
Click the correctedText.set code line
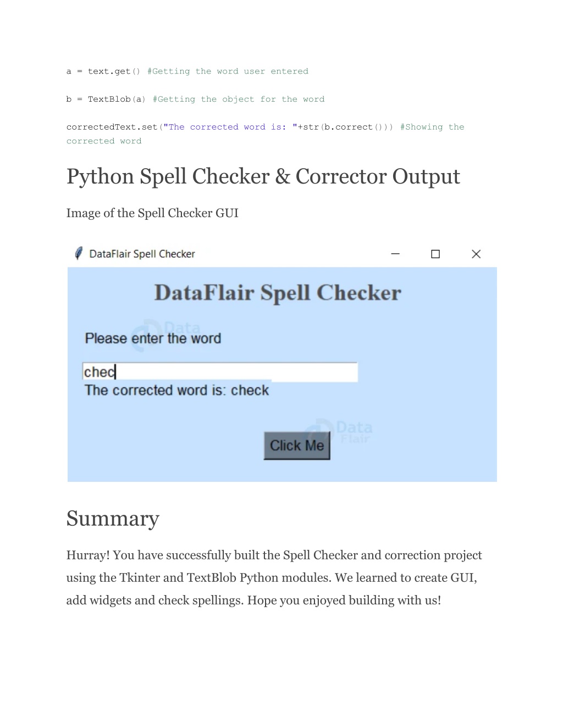[x=266, y=134]
